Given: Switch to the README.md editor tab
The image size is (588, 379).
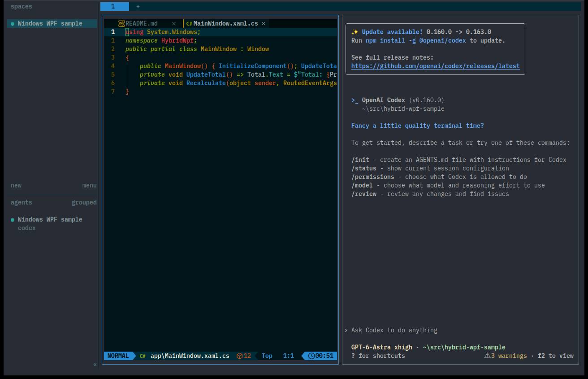Looking at the screenshot, I should (x=142, y=23).
